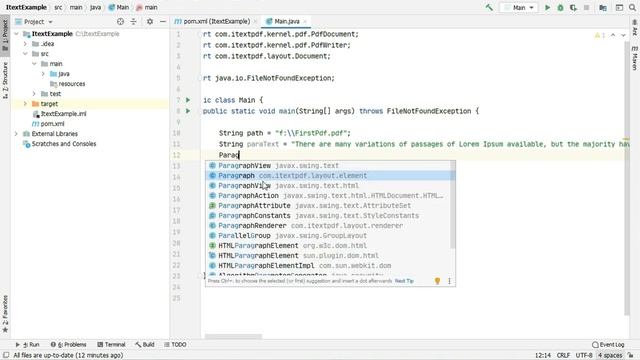The image size is (640, 360).
Task: Open the Main run configuration dropdown
Action: [519, 7]
